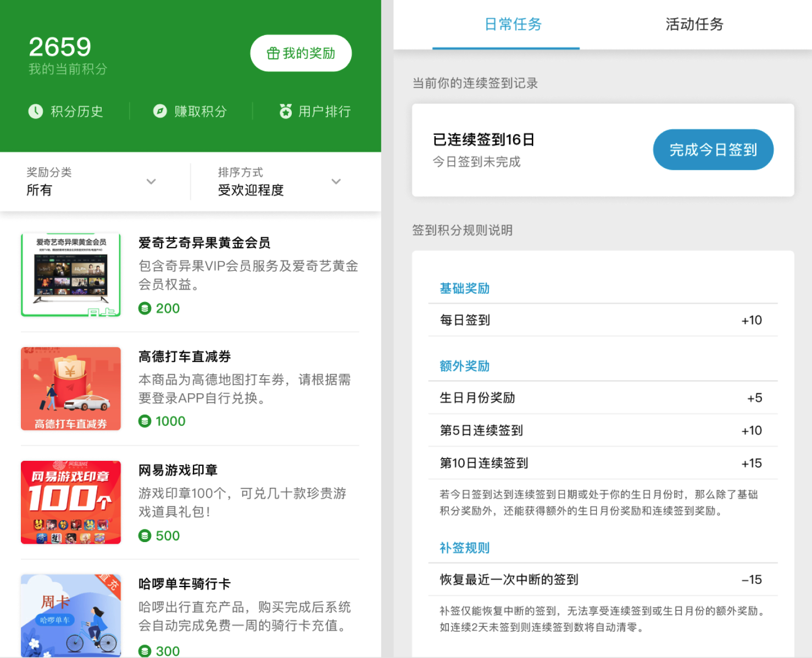Switch to the 日常任务 tab
The width and height of the screenshot is (812, 658).
coord(513,24)
